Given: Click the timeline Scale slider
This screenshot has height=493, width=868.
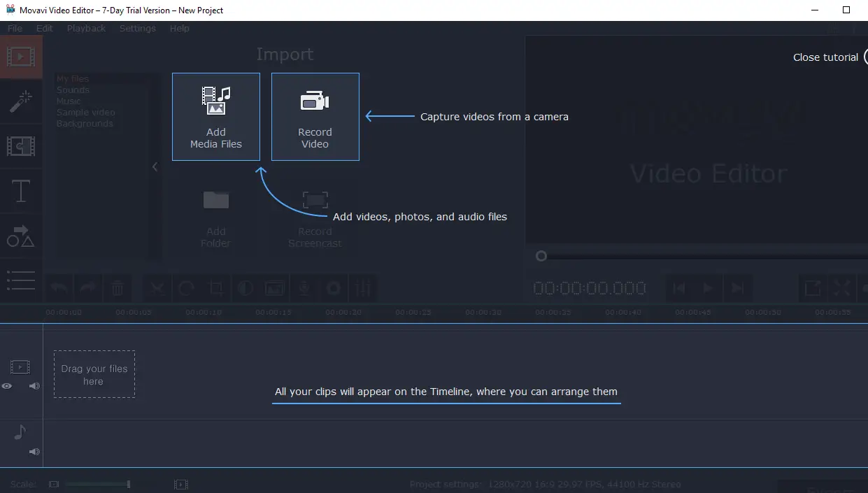Looking at the screenshot, I should point(98,484).
